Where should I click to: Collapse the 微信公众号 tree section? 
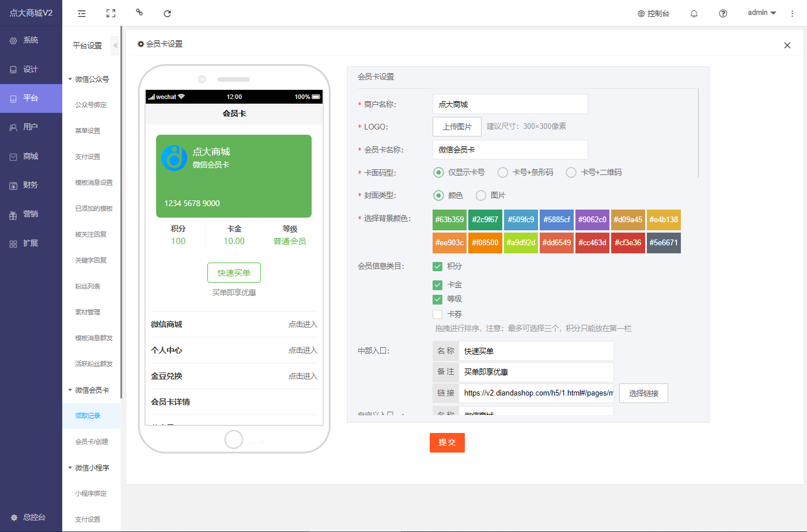click(x=70, y=79)
